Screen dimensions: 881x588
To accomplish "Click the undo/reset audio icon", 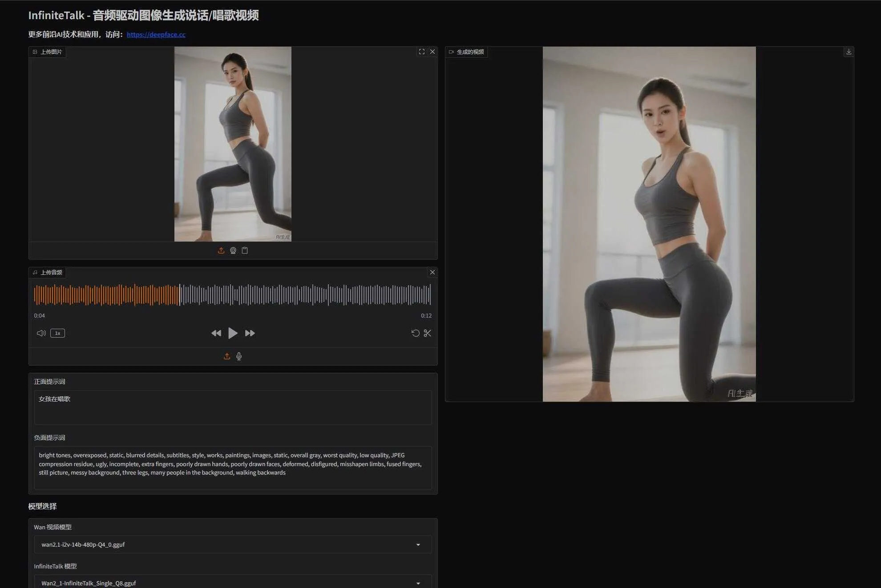I will point(415,333).
